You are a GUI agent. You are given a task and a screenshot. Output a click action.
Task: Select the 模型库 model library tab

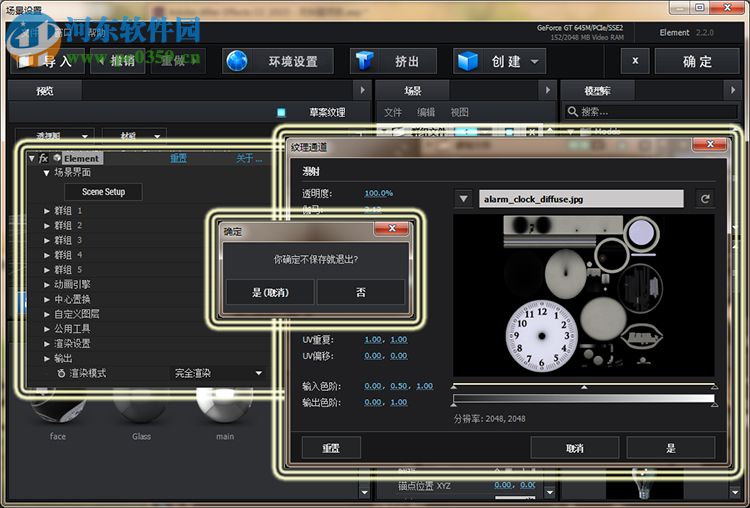click(597, 90)
